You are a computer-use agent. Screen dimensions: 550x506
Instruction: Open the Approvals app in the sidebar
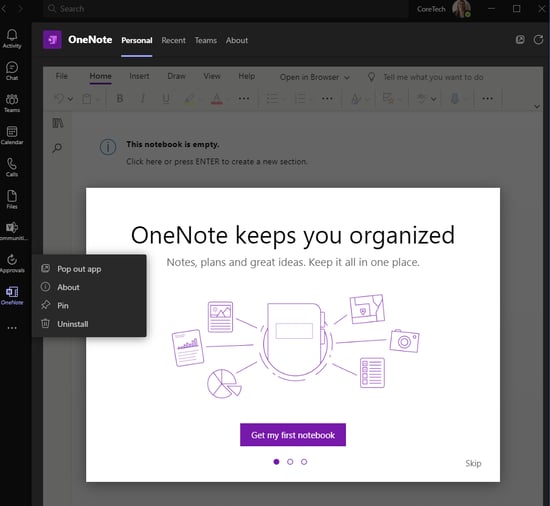click(x=12, y=264)
